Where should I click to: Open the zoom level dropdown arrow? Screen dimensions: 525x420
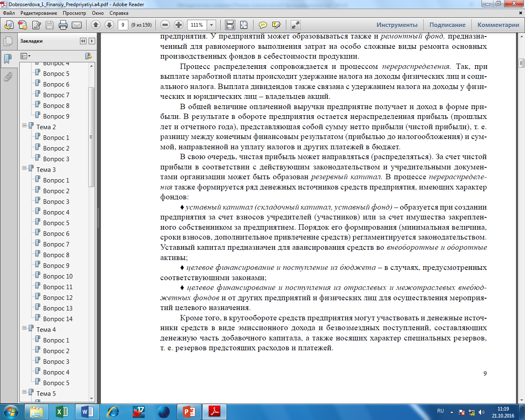click(x=212, y=25)
